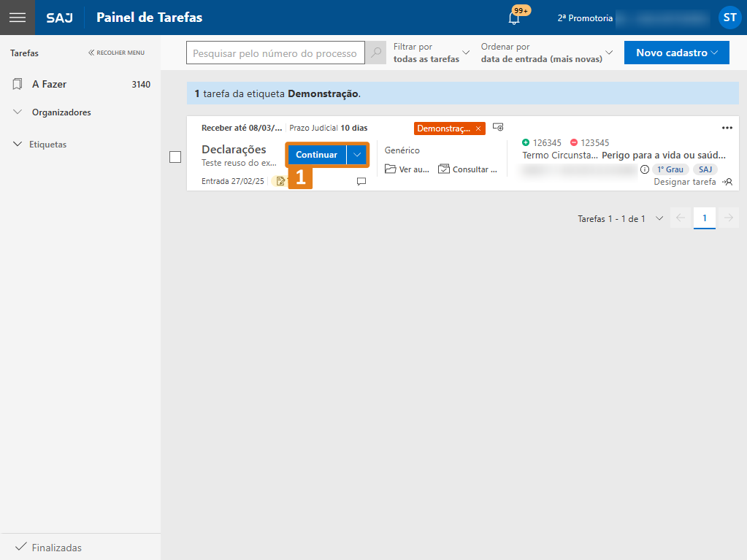Click the add label icon

click(x=498, y=127)
